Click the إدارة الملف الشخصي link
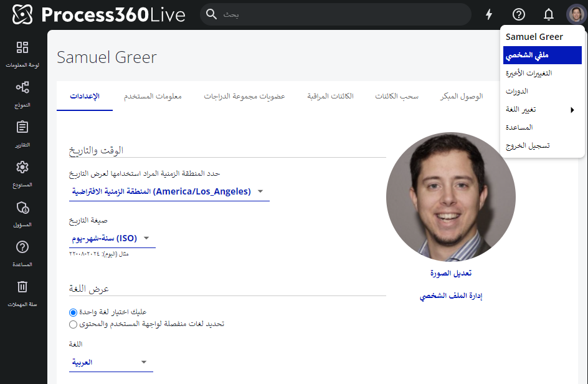 point(451,296)
